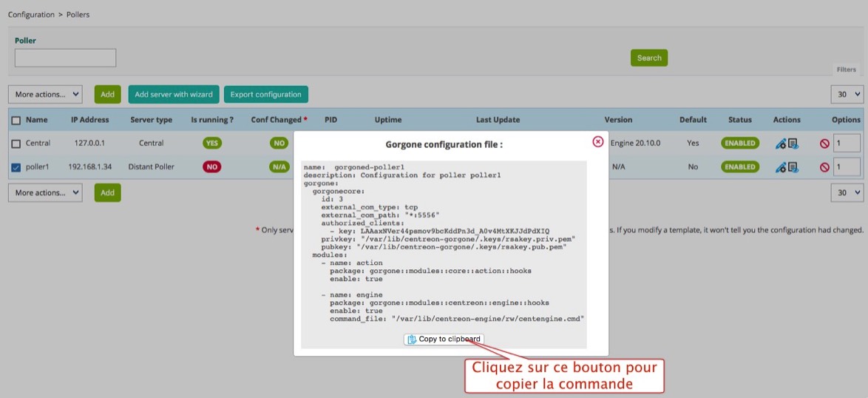
Task: Open the Filters tab
Action: [846, 70]
